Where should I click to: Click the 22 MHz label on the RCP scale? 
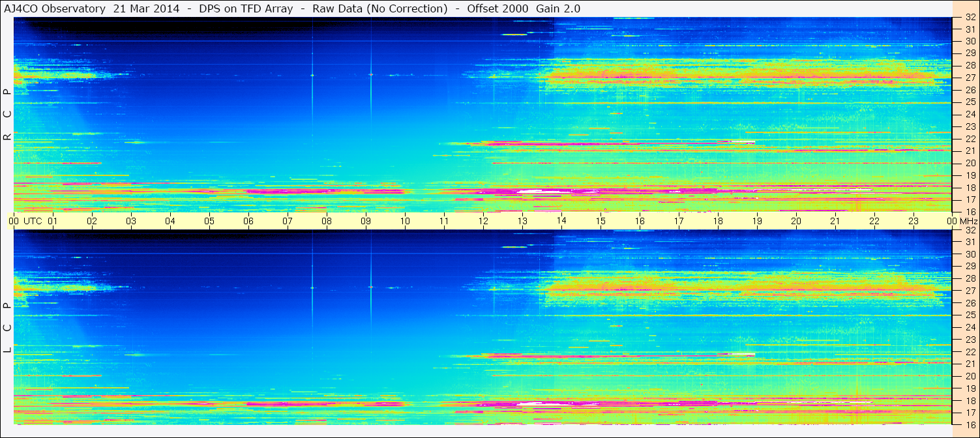click(970, 139)
